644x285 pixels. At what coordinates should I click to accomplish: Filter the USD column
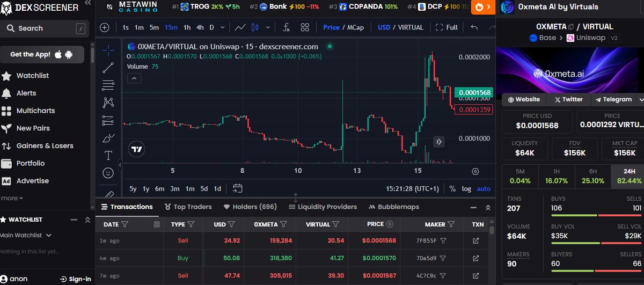point(232,224)
